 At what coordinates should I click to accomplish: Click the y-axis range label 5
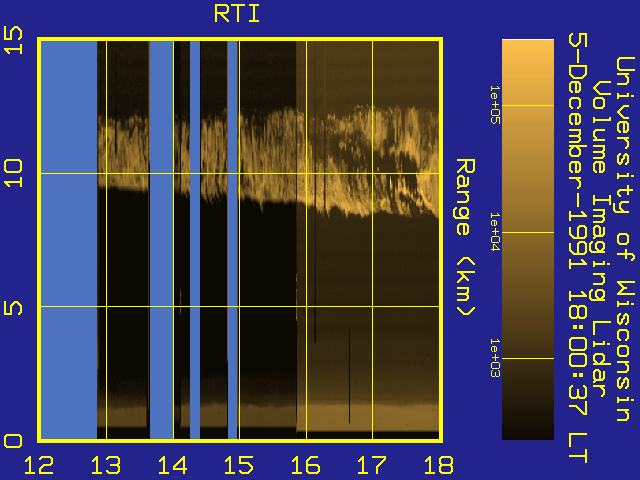[13, 308]
